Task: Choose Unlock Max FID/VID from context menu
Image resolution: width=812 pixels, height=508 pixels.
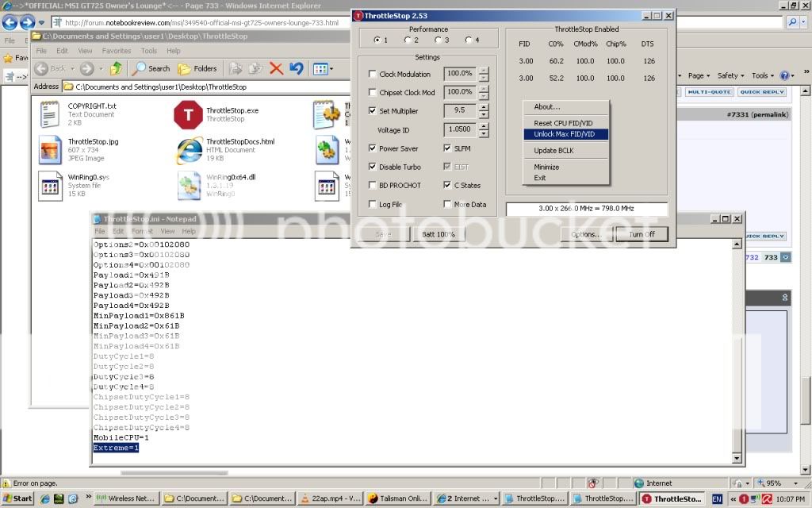Action: point(565,134)
